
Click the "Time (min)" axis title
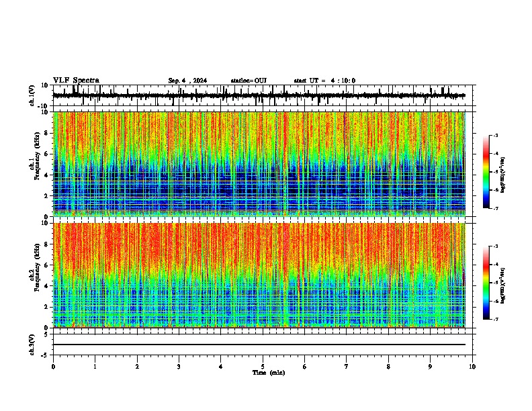269,373
